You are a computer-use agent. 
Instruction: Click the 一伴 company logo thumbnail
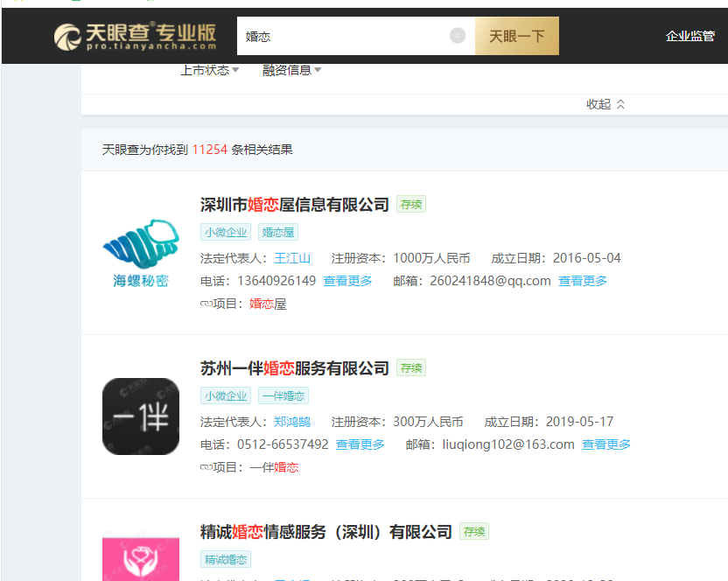[x=141, y=416]
